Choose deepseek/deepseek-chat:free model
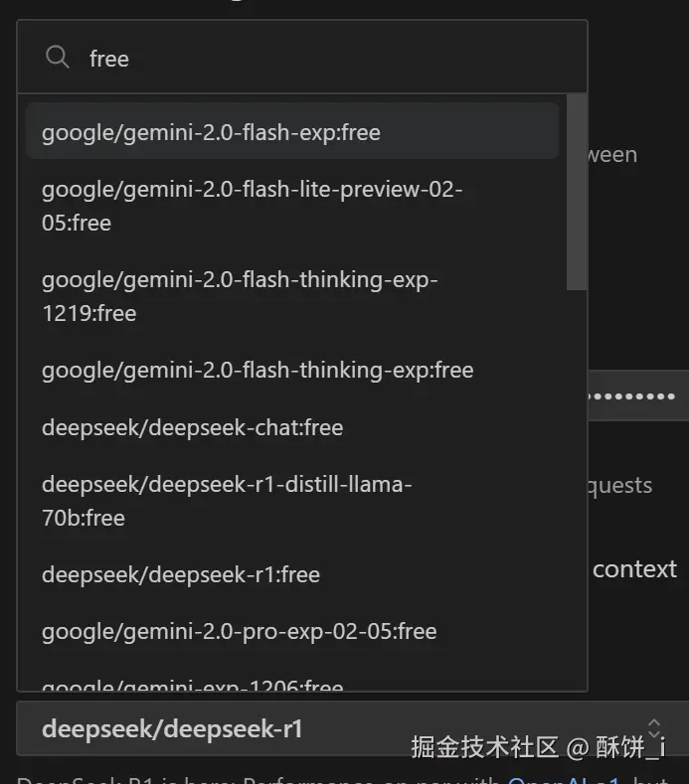The image size is (689, 784). pos(192,427)
